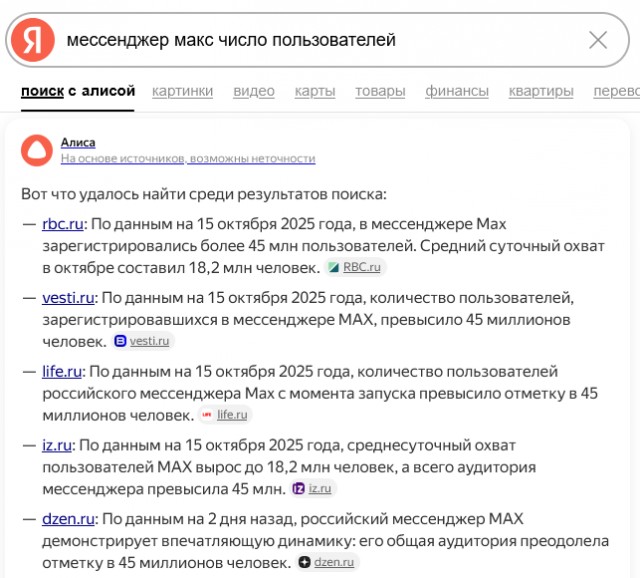Open 'На основе источников, возможны неточности' link

[x=188, y=158]
